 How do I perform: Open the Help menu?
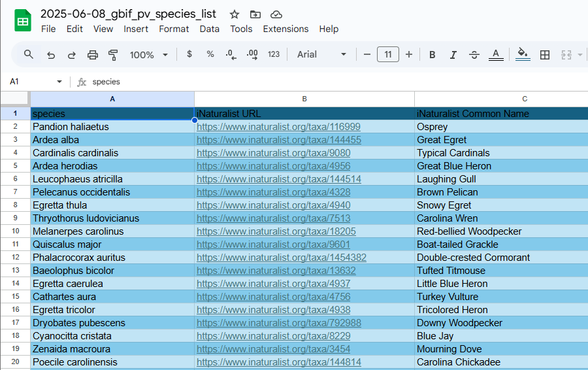click(329, 29)
